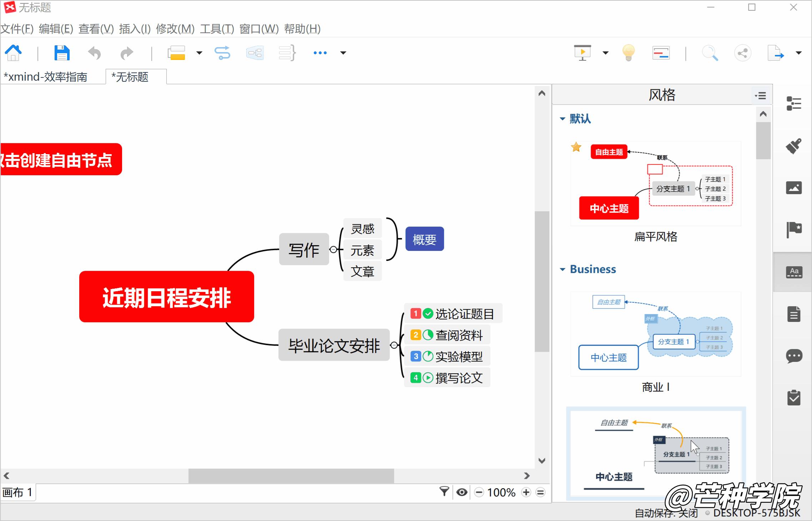Image resolution: width=812 pixels, height=521 pixels.
Task: Open the 插入(I) menu
Action: [x=135, y=29]
